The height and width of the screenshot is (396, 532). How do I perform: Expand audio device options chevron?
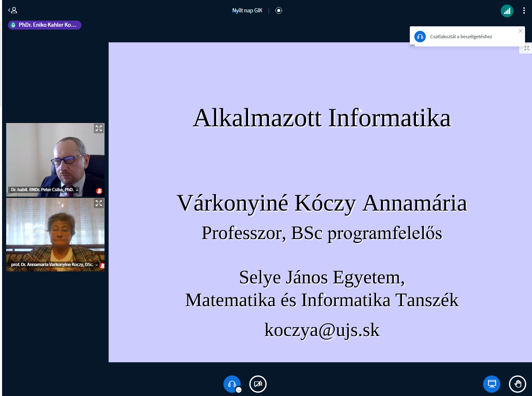239,390
